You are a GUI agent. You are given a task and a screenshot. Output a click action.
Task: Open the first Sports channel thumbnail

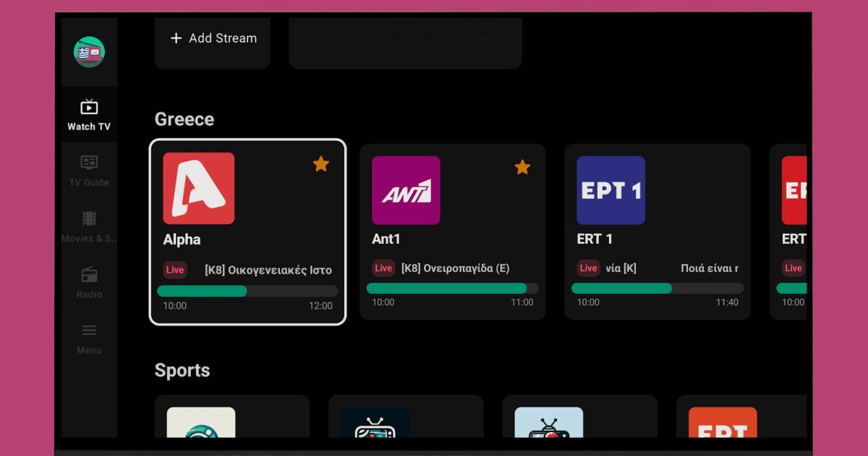201,423
